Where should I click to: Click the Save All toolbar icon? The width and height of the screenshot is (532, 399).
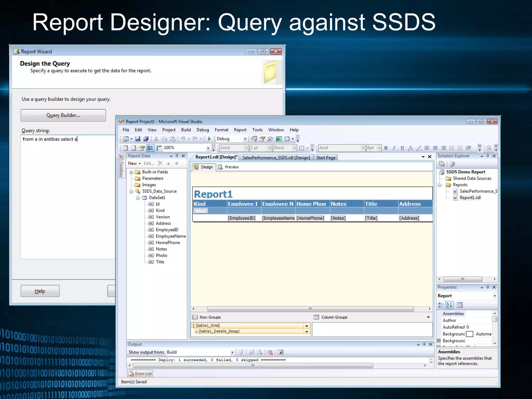(x=146, y=139)
